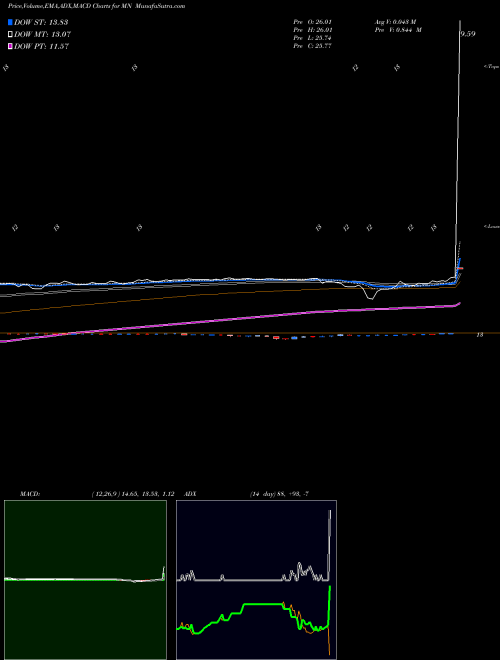Viewport: 500px width, 660px height.
Task: Click inside the green MACD chart panel
Action: [85, 580]
